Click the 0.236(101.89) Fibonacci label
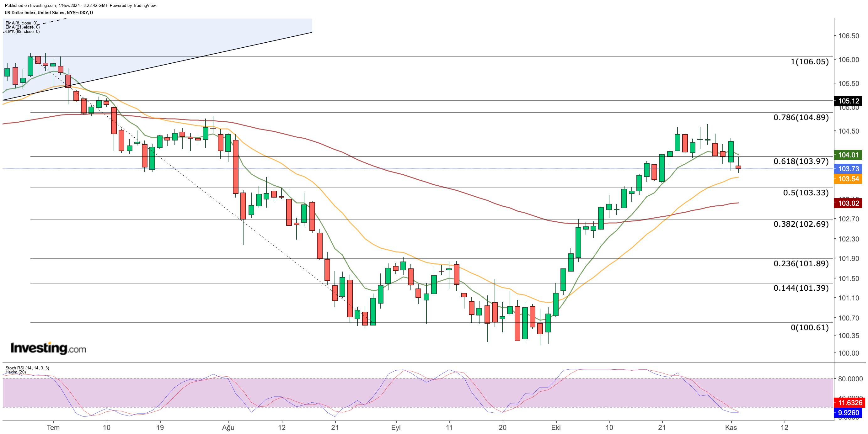Viewport: 868px width, 434px height. (801, 263)
